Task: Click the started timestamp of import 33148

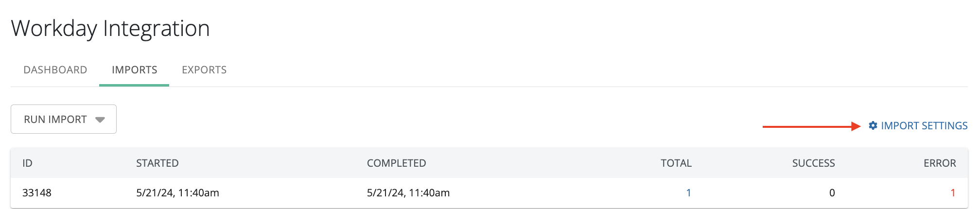Action: pyautogui.click(x=177, y=193)
